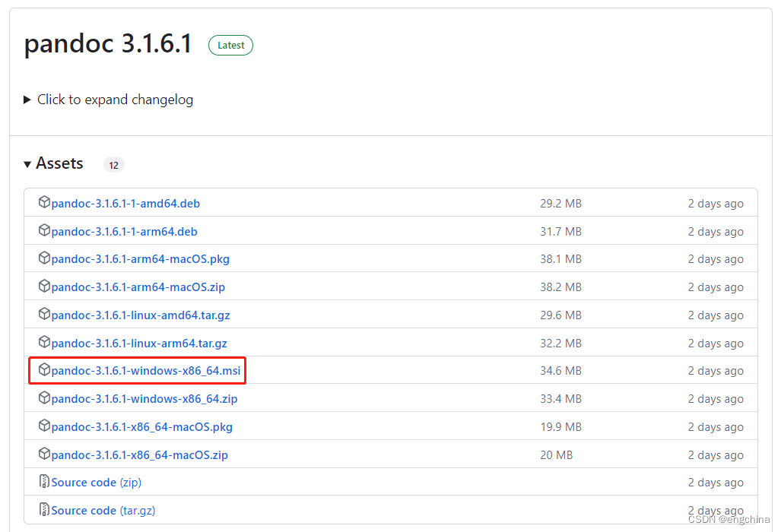
Task: Click the 29.2 MB file size
Action: [561, 204]
